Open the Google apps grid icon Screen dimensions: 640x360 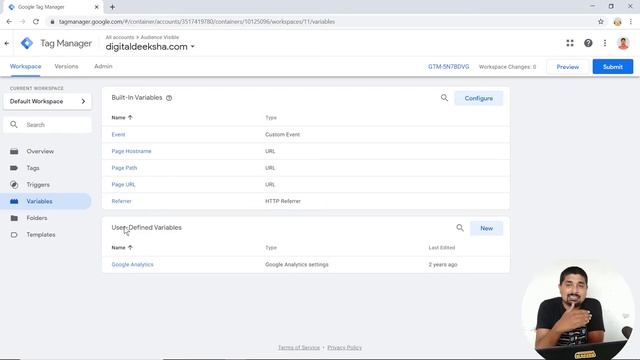[570, 43]
